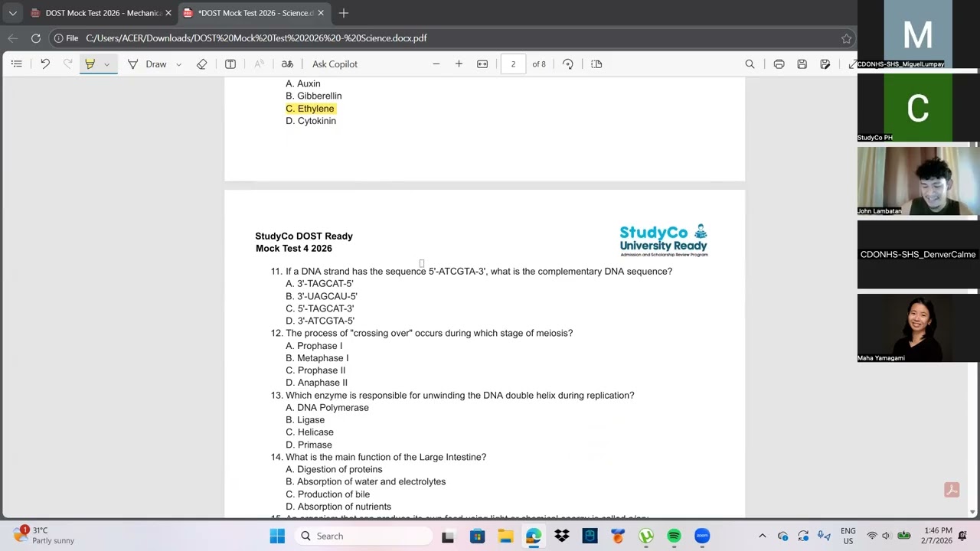Show hidden system tray icons
980x551 pixels.
point(762,536)
